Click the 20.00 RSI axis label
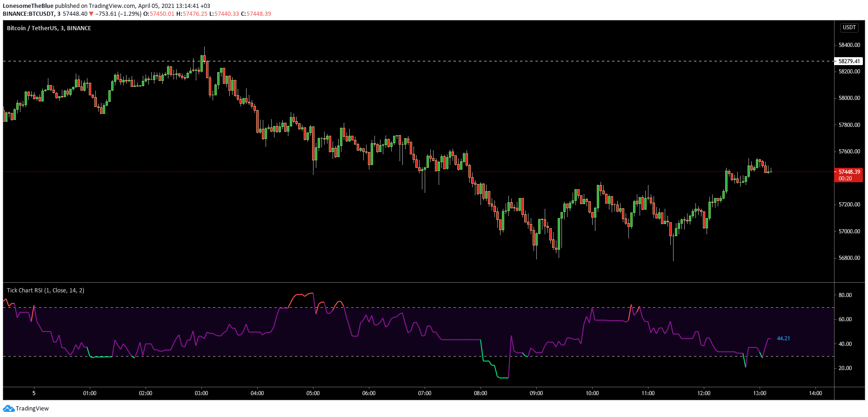The height and width of the screenshot is (417, 868). coord(845,368)
